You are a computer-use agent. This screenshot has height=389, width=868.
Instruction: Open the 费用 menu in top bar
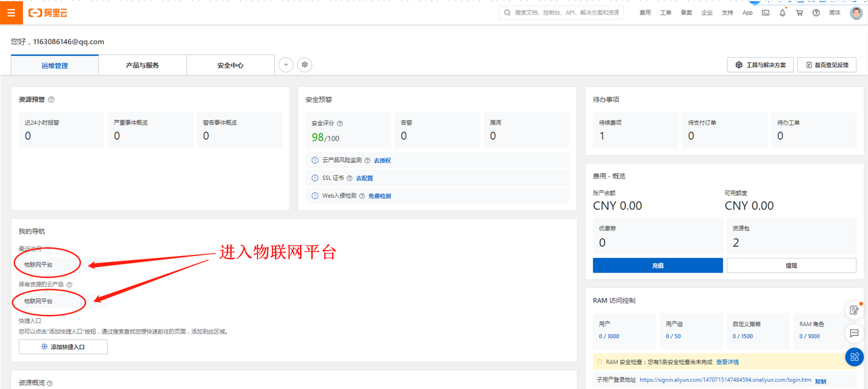645,12
